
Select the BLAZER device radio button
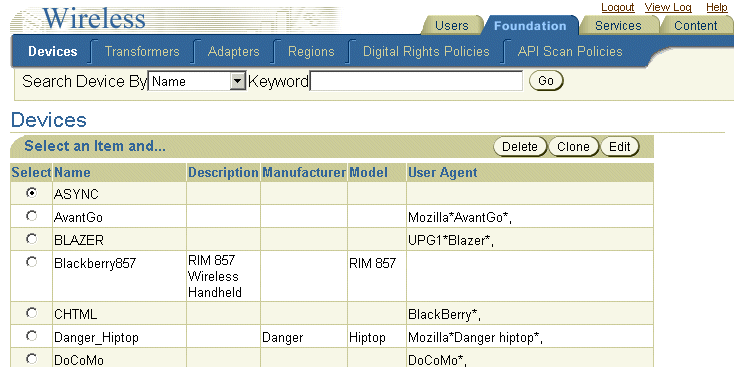coord(31,239)
